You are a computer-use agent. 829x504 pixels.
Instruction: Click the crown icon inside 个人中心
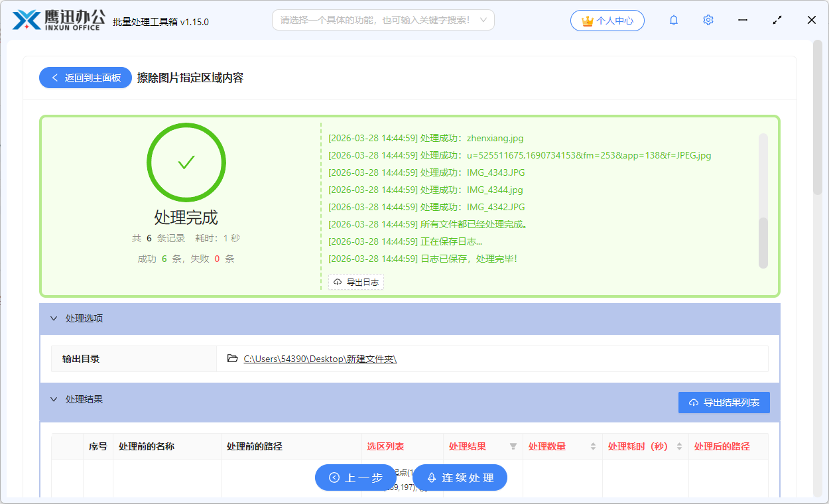pos(586,20)
